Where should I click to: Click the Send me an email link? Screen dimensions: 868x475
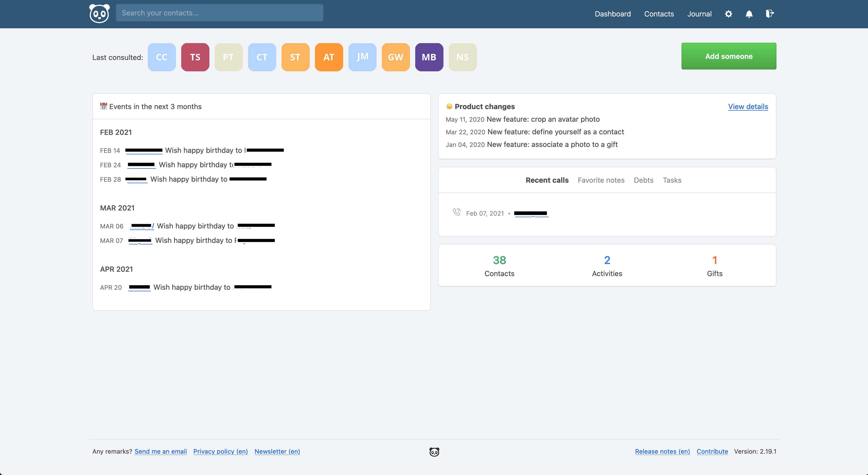(160, 451)
